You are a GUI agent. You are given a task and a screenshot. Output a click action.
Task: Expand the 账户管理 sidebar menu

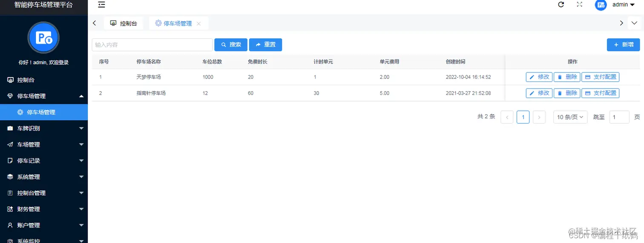pos(44,226)
